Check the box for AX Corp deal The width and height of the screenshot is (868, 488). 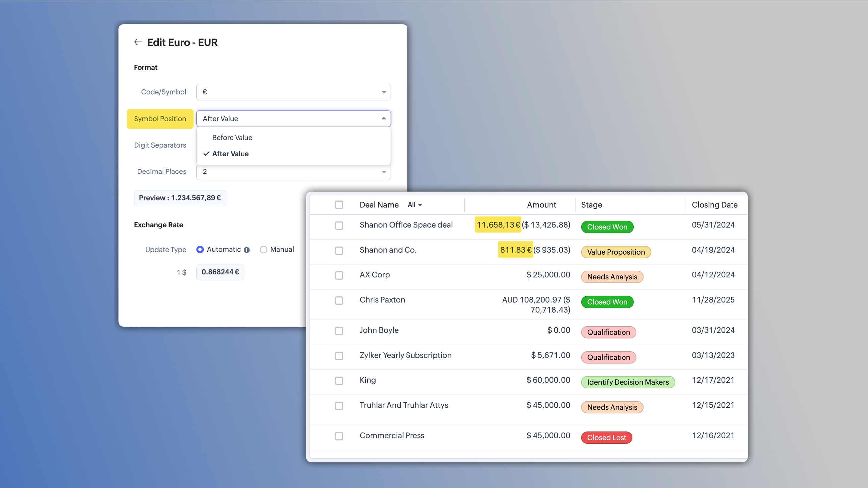pos(339,275)
